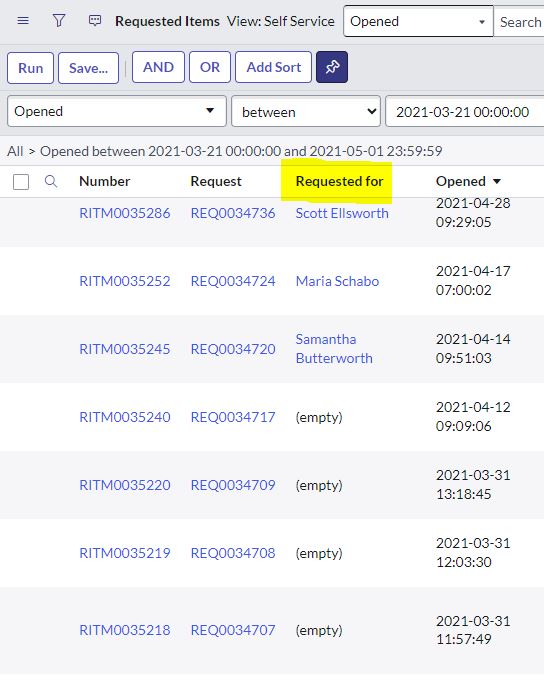Click (empty) requested-for cell in RITM0035218 row
Image resolution: width=544 pixels, height=686 pixels.
tap(319, 630)
